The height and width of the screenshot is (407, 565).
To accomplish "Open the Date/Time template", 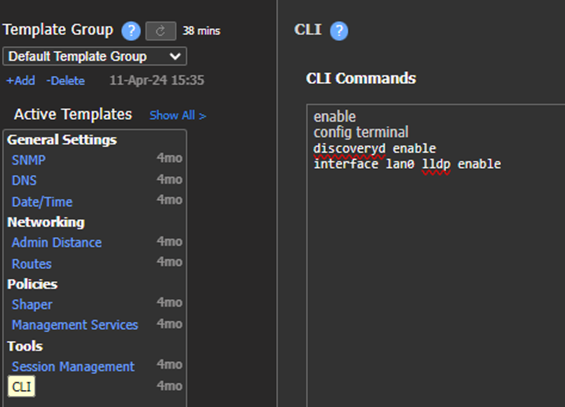I will (x=42, y=202).
